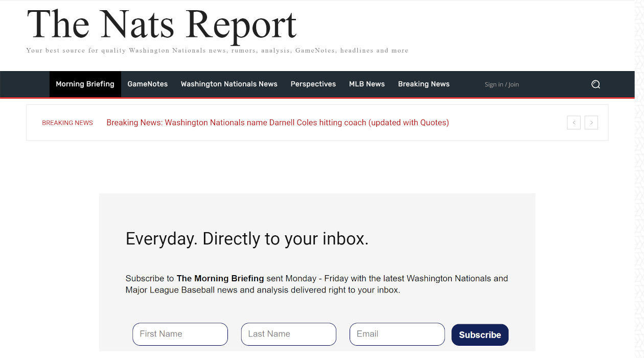Click The Nats Report site title
644x358 pixels.
(162, 25)
